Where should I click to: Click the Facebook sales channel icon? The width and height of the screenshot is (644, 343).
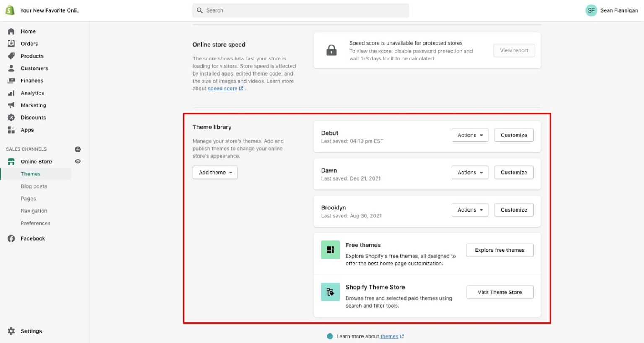pos(11,238)
